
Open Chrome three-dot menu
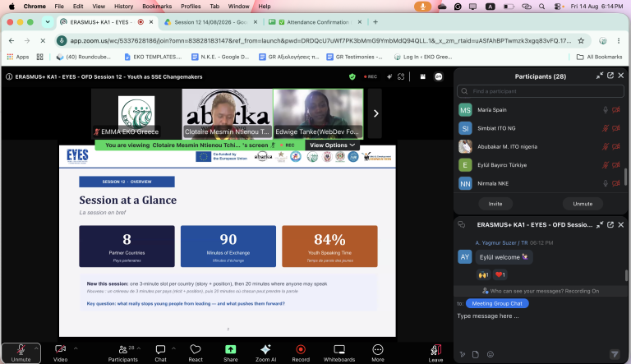click(619, 40)
